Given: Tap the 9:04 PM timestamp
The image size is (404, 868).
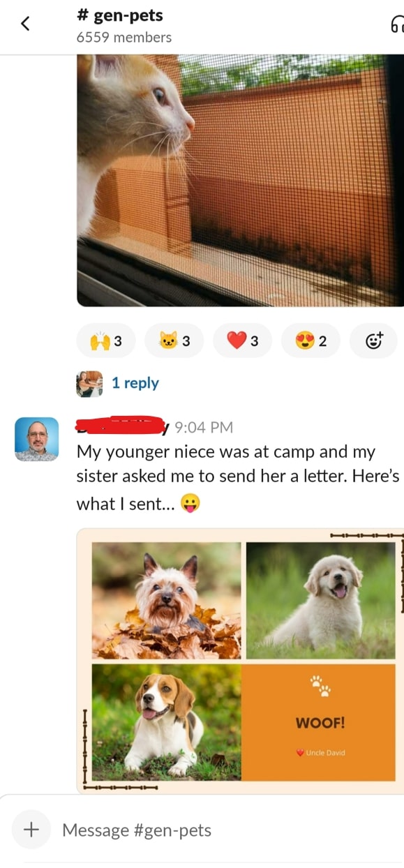Looking at the screenshot, I should 204,427.
